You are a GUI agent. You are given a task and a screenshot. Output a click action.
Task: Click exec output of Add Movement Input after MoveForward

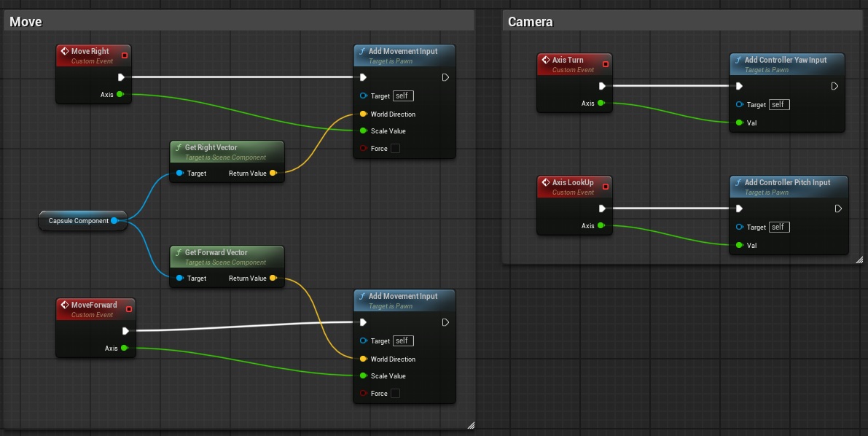(x=445, y=322)
